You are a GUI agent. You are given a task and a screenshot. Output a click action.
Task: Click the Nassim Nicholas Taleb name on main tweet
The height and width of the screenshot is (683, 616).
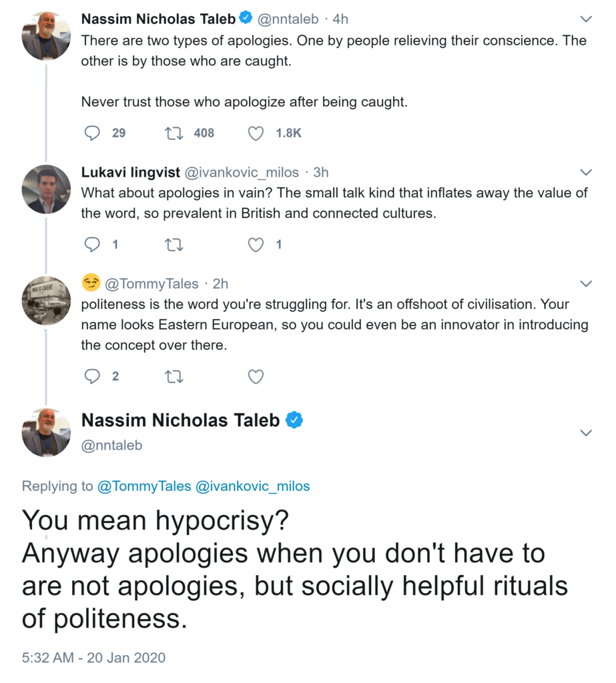pyautogui.click(x=180, y=420)
